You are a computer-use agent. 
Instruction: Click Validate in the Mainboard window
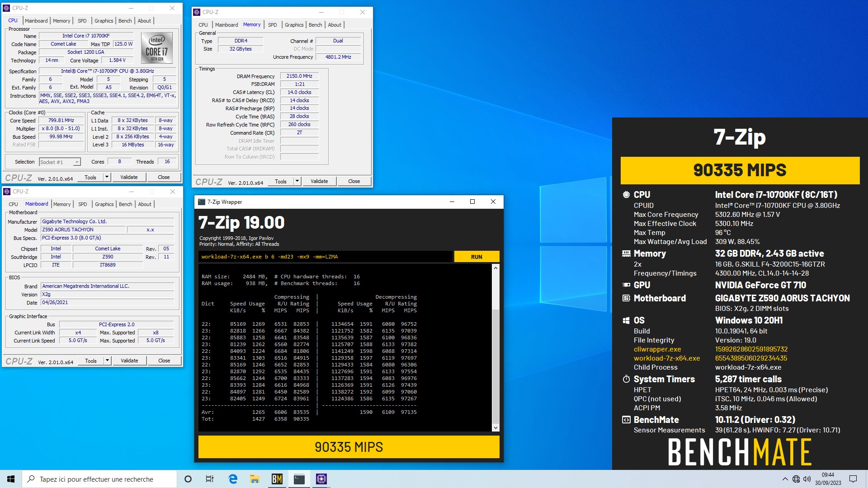(129, 361)
